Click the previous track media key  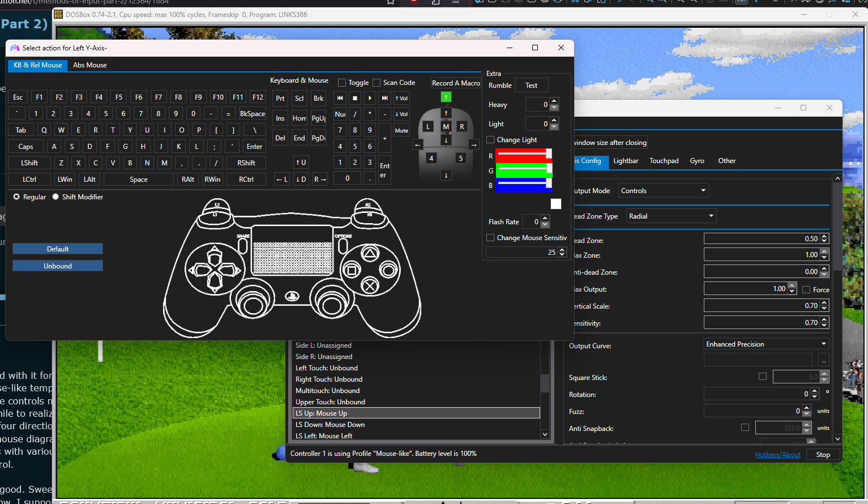click(x=340, y=98)
